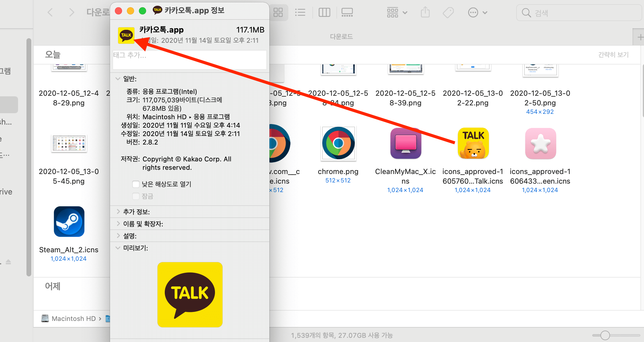Expand the 이름 및 확장자 section
Viewport: 644px width, 342px height.
click(118, 224)
